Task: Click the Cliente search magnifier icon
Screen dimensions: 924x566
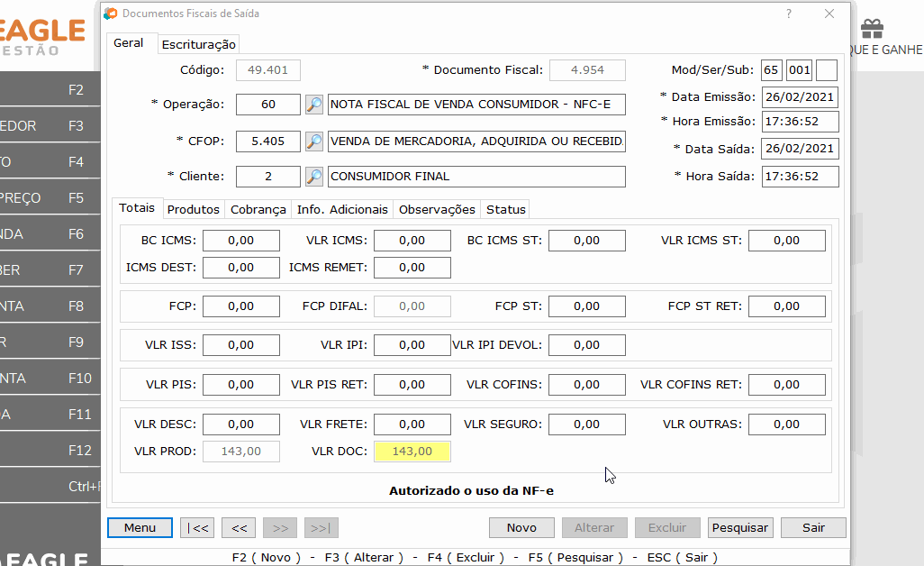Action: click(x=314, y=177)
